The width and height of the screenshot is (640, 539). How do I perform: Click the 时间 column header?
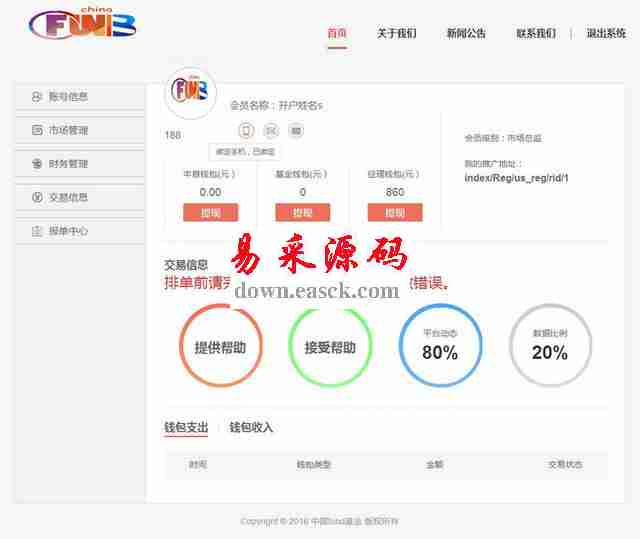[198, 464]
